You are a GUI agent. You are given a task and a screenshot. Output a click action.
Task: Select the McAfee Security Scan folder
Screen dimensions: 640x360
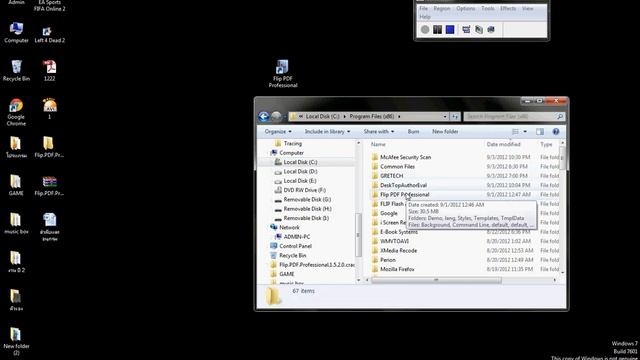pos(464,157)
